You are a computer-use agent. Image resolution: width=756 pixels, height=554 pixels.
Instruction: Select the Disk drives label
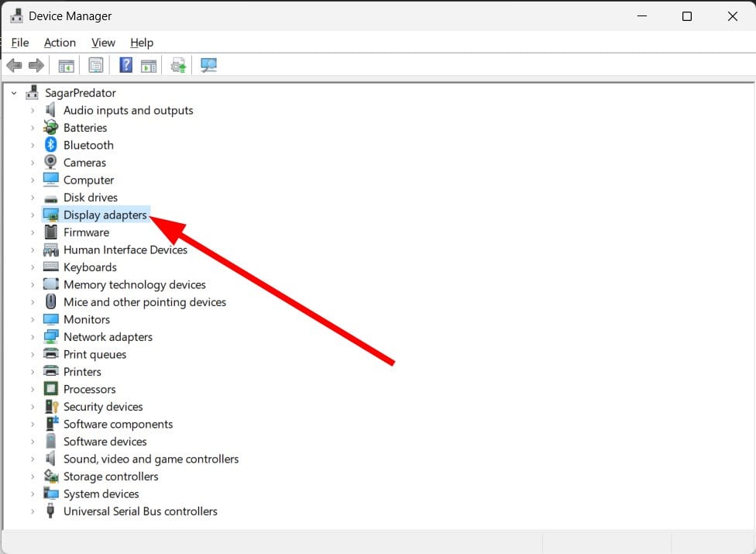[x=91, y=198]
